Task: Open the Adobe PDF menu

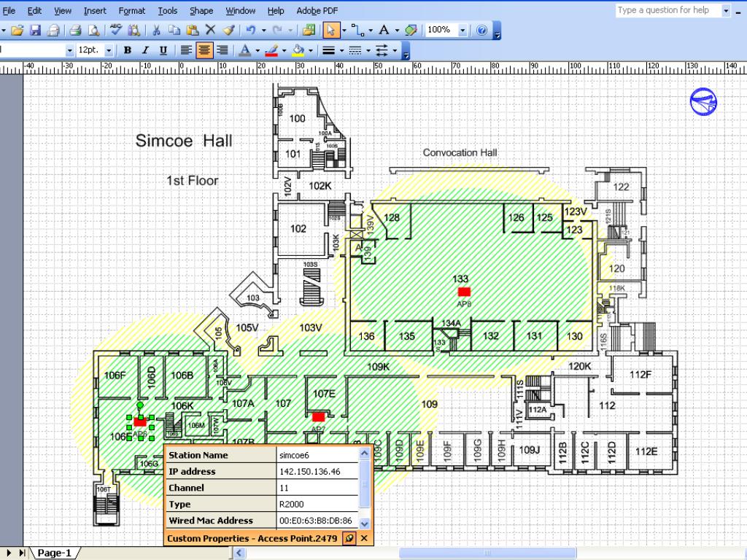Action: coord(317,10)
